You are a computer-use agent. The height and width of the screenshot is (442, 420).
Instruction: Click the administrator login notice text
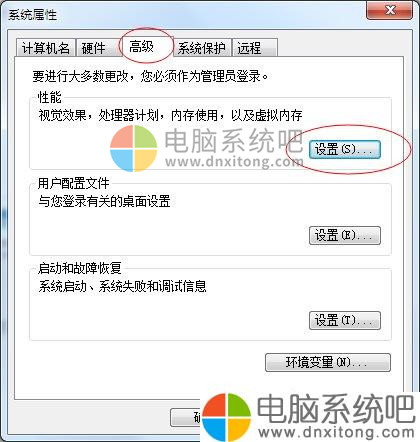(150, 76)
